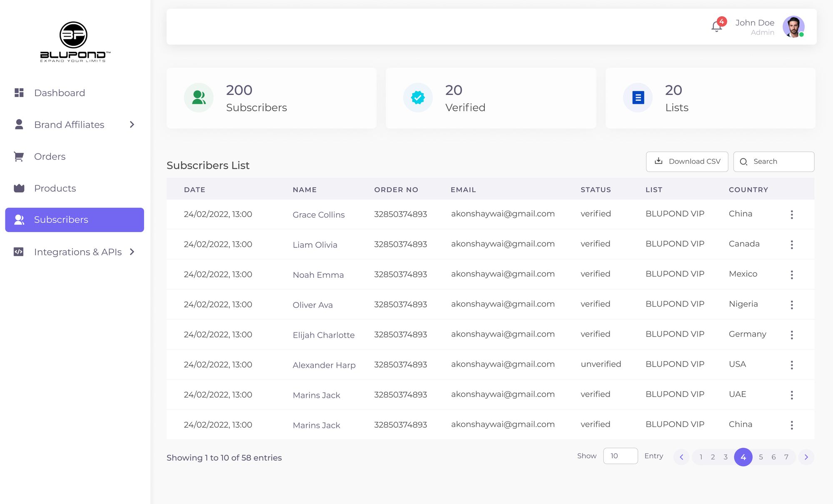The image size is (833, 504).
Task: Click the Download CSV button
Action: (687, 162)
